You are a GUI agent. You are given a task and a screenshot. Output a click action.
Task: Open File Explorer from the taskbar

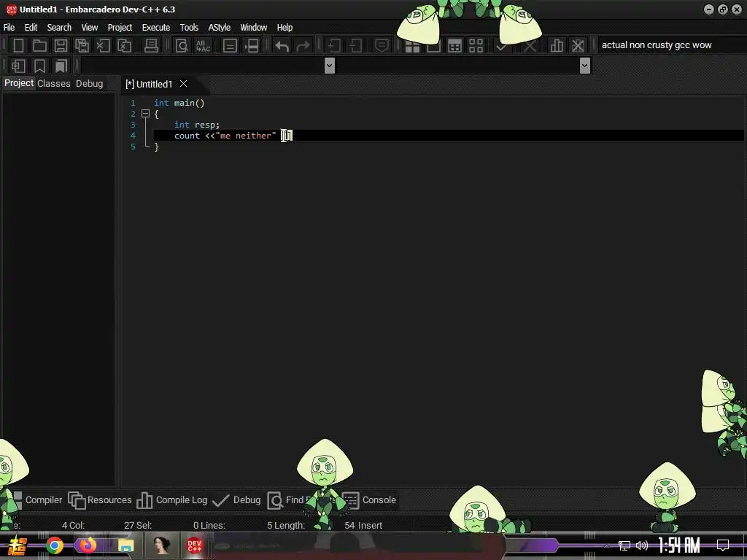[x=125, y=545]
